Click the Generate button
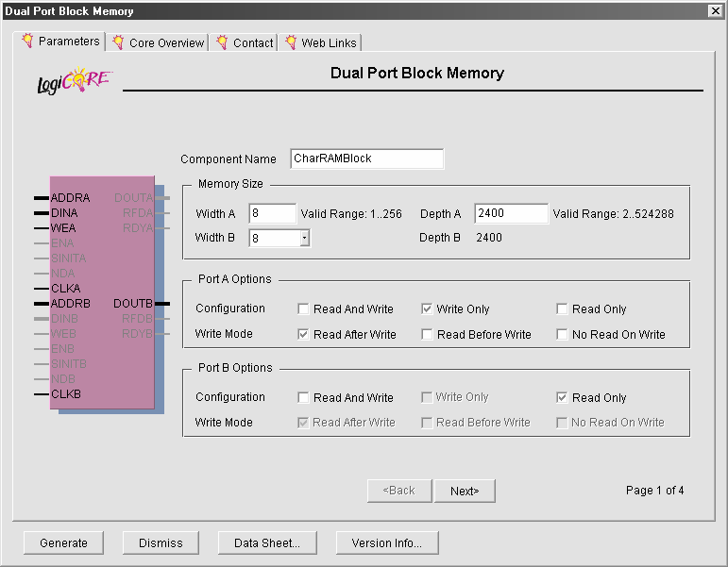728x567 pixels. [x=63, y=542]
